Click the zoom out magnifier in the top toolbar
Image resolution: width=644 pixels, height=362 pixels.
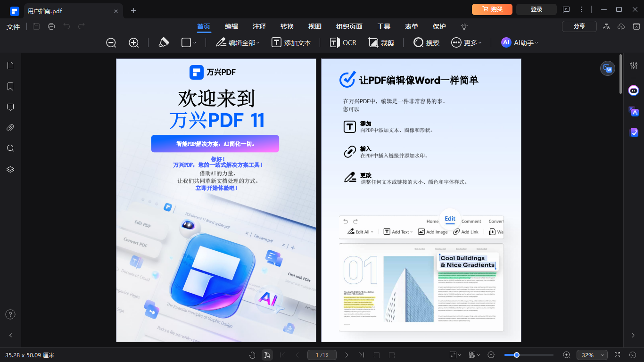click(111, 43)
